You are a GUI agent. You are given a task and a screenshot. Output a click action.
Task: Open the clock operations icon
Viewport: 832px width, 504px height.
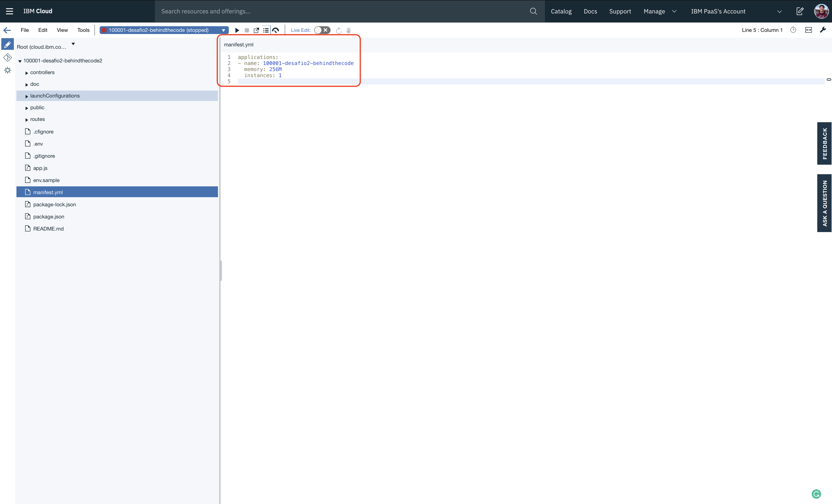[x=793, y=30]
